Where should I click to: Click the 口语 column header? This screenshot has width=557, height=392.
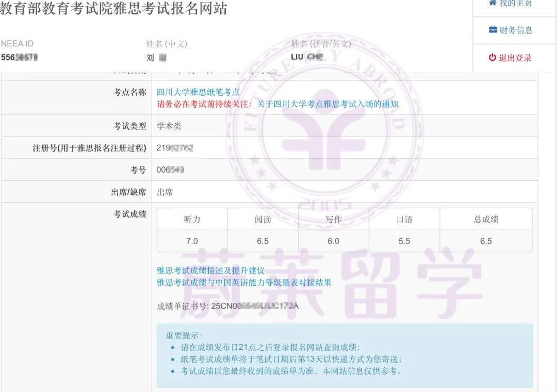(404, 219)
